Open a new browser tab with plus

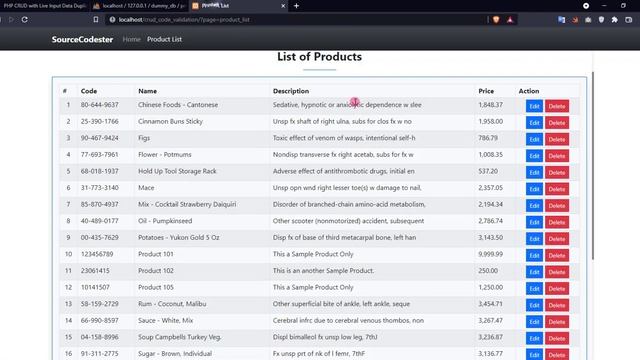tap(296, 6)
